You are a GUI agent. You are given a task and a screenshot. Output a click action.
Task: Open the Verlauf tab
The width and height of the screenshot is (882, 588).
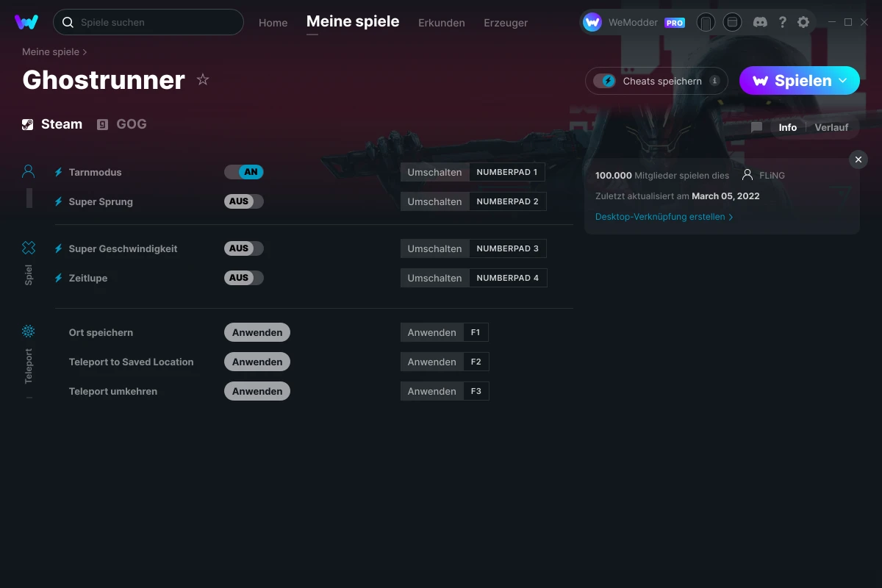tap(831, 127)
